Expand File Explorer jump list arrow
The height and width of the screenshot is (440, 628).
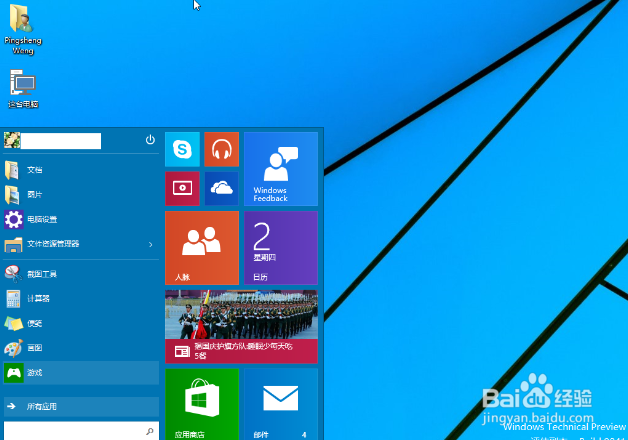pos(151,244)
